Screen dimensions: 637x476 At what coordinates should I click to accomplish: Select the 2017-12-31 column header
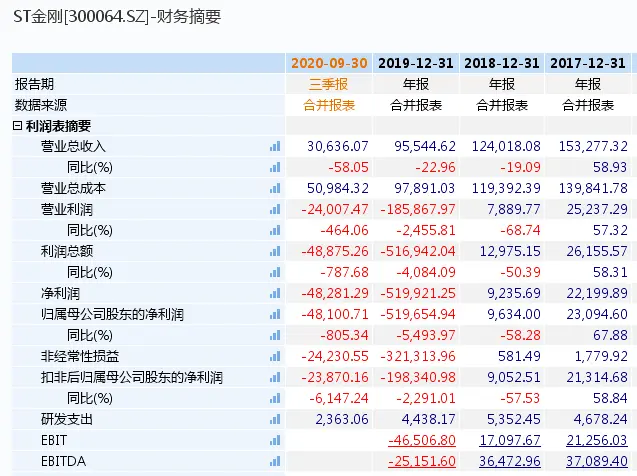click(x=588, y=63)
